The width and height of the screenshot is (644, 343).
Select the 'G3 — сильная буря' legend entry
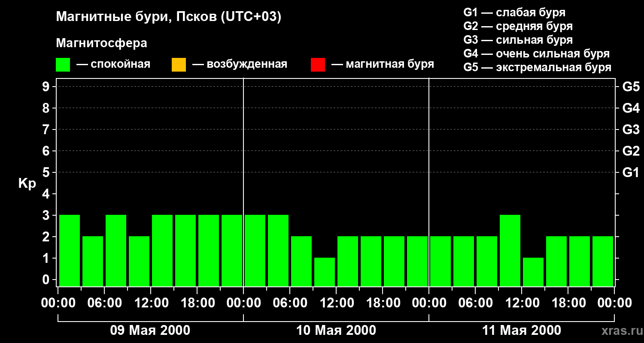[x=518, y=40]
